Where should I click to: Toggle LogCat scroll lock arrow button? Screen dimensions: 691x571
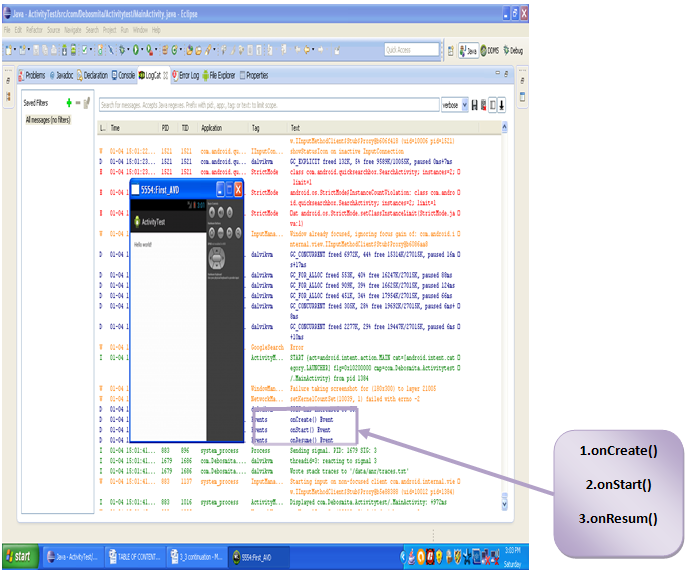[502, 105]
